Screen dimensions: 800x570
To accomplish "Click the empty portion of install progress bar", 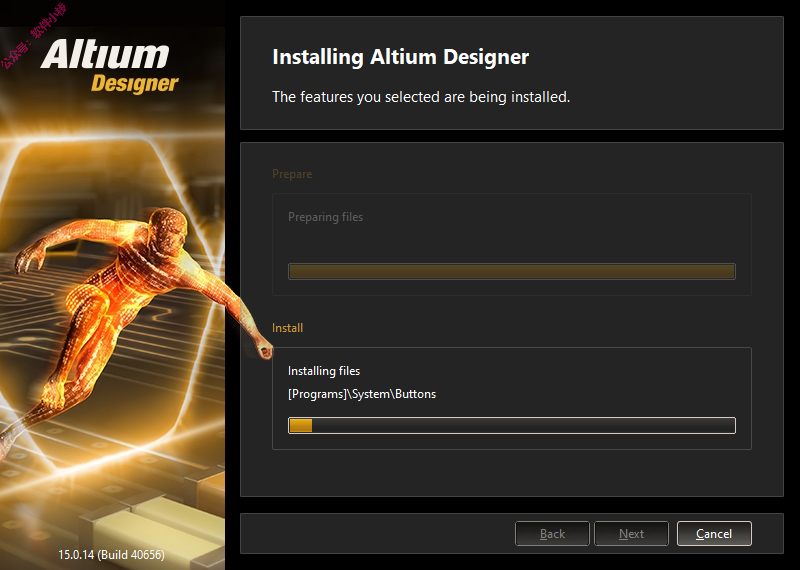I will click(523, 425).
